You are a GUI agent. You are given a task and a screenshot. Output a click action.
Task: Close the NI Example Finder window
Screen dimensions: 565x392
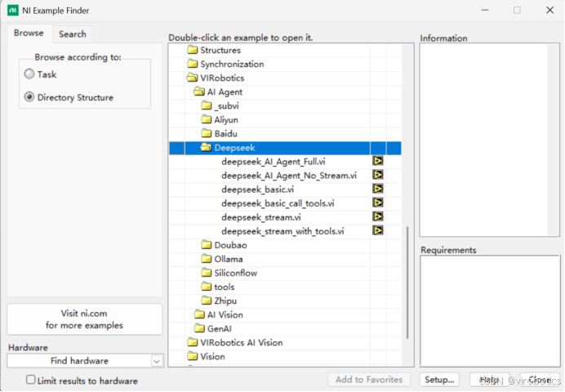point(549,10)
